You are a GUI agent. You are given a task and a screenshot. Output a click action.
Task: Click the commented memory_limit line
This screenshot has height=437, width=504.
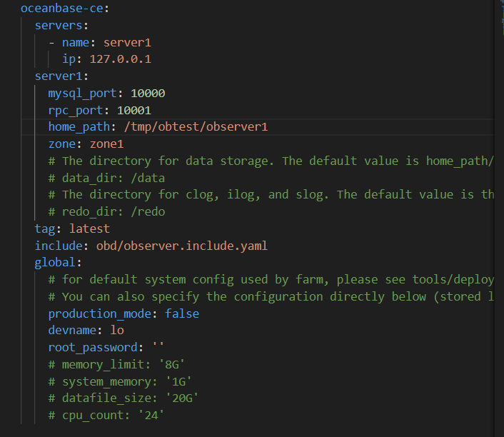click(x=120, y=364)
